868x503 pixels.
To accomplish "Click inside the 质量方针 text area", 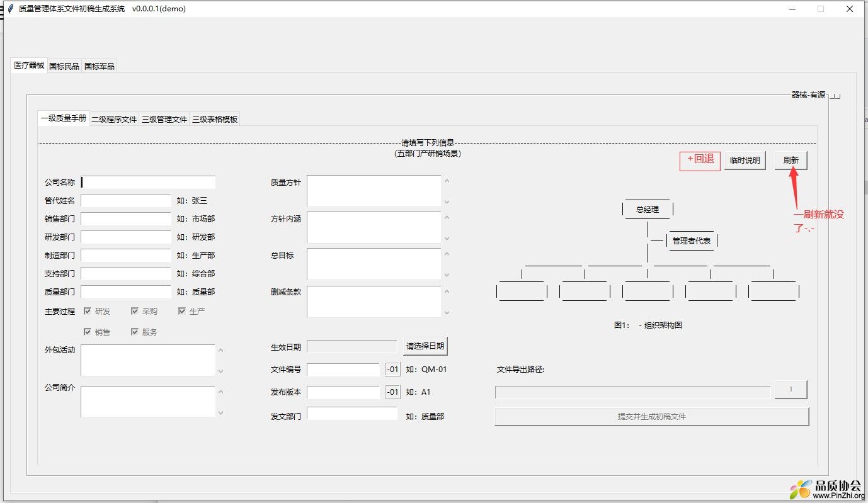I will tap(374, 191).
